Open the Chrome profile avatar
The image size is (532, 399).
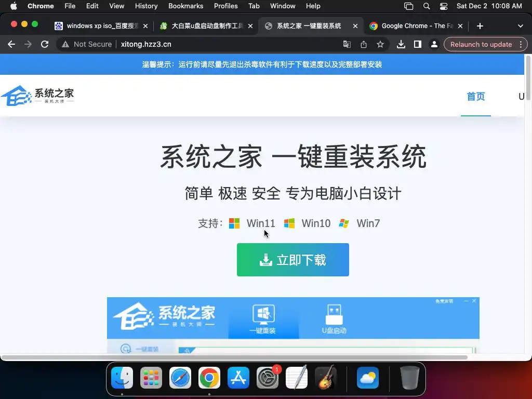pyautogui.click(x=434, y=45)
